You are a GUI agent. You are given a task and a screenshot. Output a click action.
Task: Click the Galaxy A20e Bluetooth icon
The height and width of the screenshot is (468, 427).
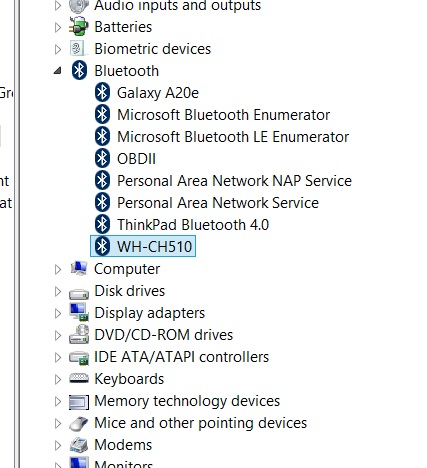coord(102,93)
